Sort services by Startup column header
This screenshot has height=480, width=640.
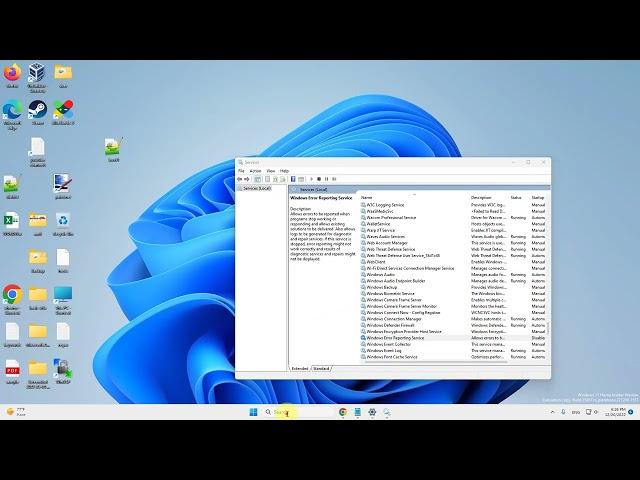(538, 198)
